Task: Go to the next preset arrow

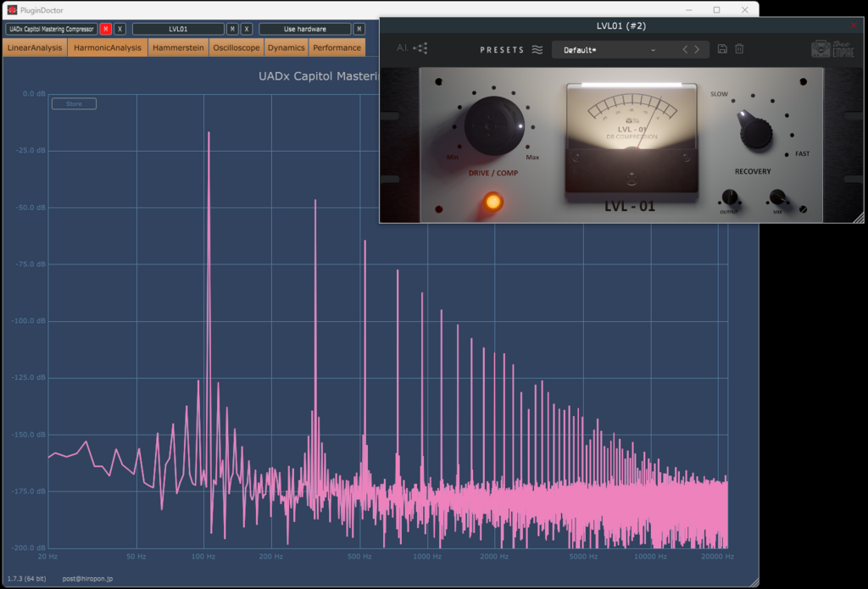Action: point(697,49)
